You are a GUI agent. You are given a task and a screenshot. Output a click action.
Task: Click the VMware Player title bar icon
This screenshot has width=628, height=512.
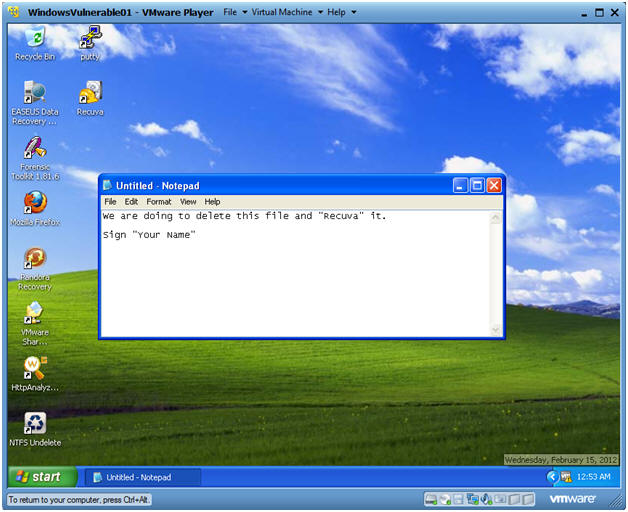(14, 12)
